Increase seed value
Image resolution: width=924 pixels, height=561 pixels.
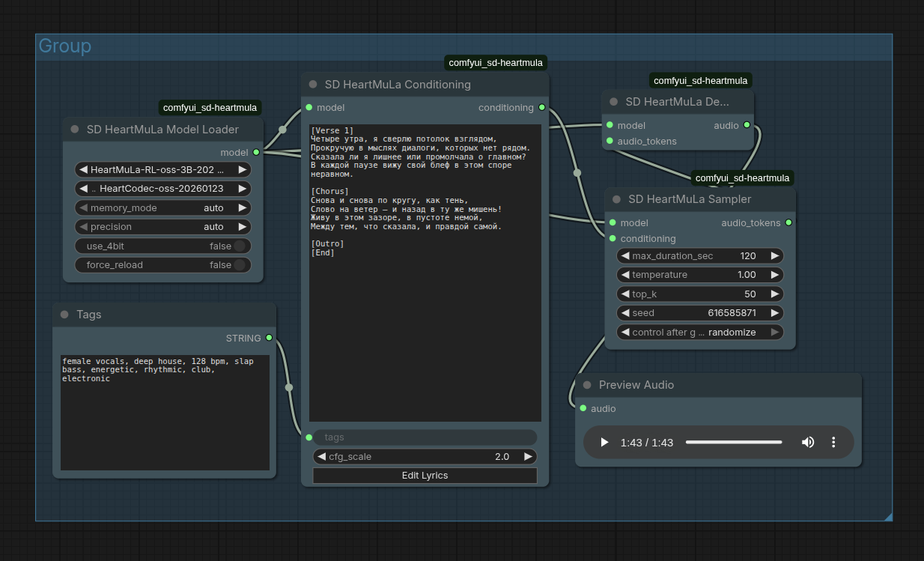tap(775, 313)
